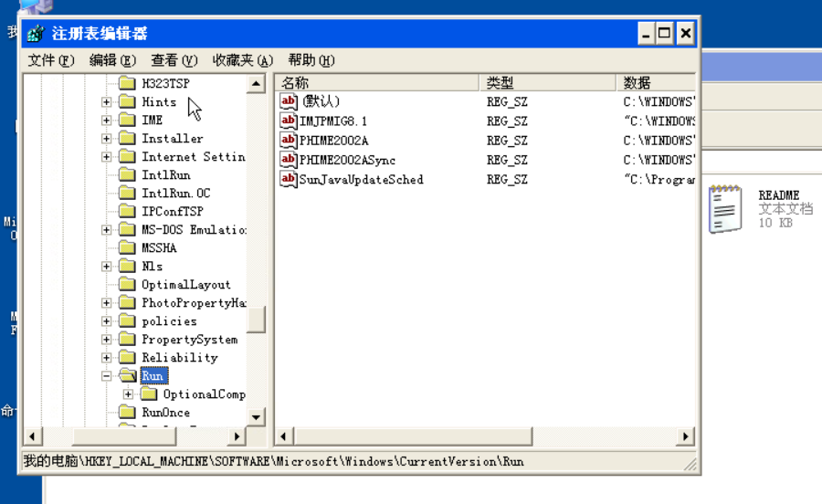Click the IME folder icon
The width and height of the screenshot is (822, 504).
pos(127,120)
